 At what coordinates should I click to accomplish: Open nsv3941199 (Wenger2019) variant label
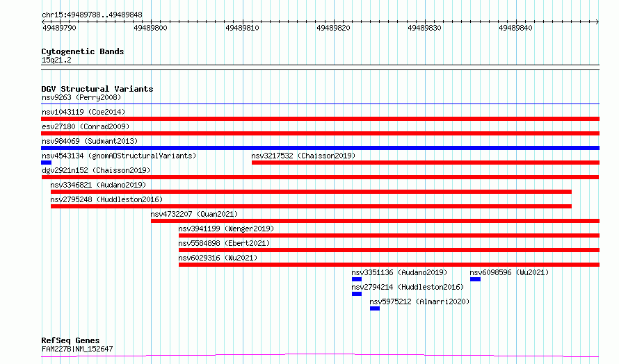click(226, 229)
